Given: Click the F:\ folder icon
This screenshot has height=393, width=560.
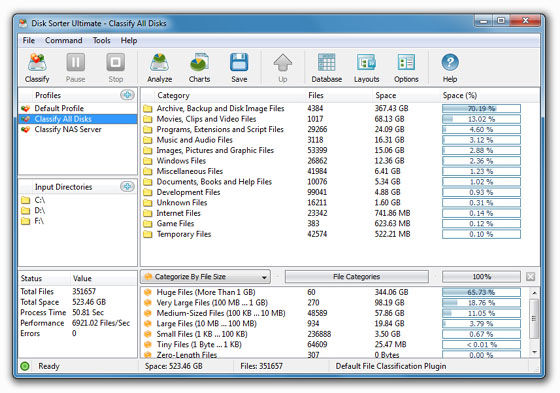Looking at the screenshot, I should tap(25, 221).
